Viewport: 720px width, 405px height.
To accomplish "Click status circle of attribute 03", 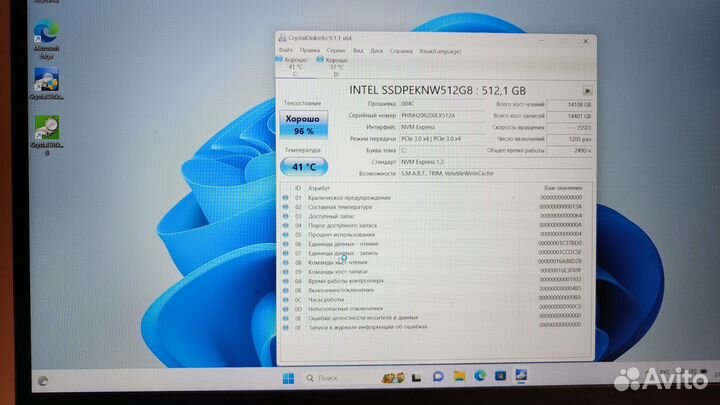I will pyautogui.click(x=286, y=216).
